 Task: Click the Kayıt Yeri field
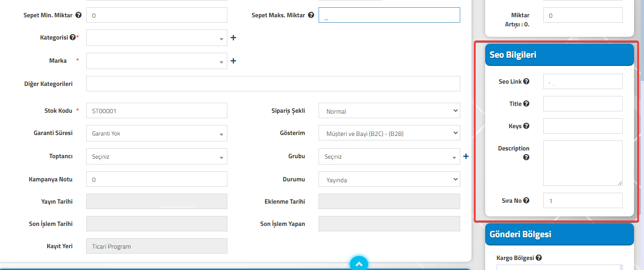click(157, 246)
